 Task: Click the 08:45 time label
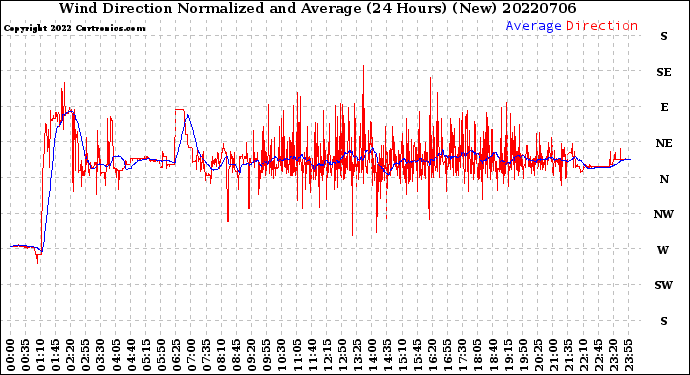click(236, 355)
